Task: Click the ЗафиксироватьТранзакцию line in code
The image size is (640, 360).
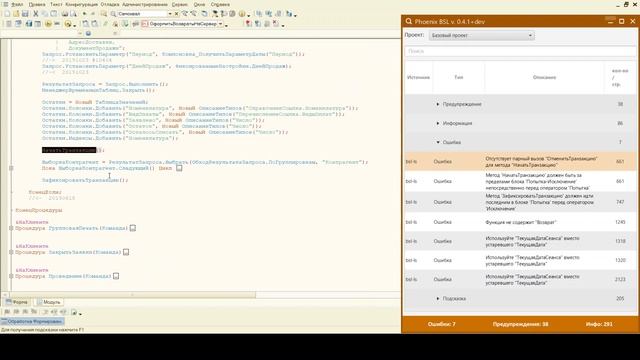Action: pyautogui.click(x=85, y=180)
